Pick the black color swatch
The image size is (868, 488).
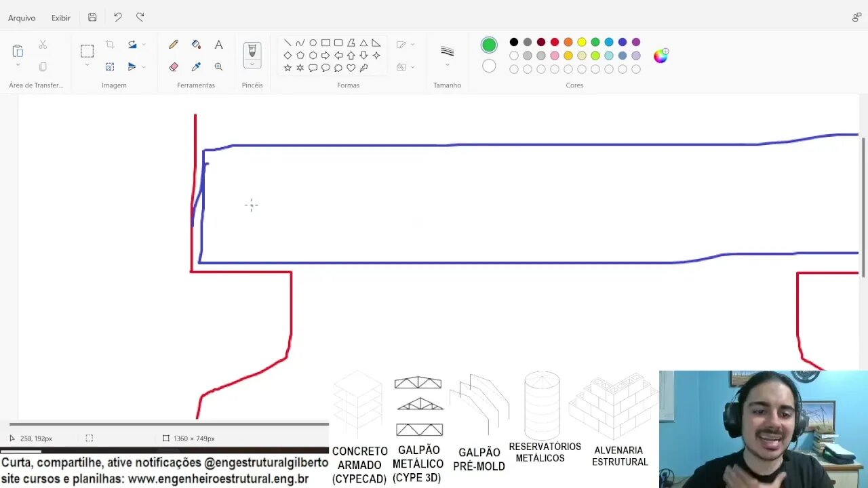514,42
